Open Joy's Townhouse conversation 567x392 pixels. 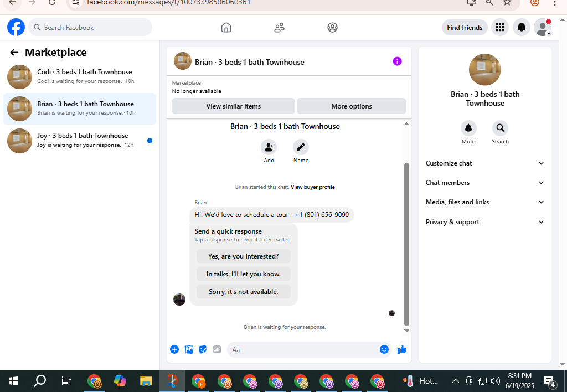click(x=80, y=140)
